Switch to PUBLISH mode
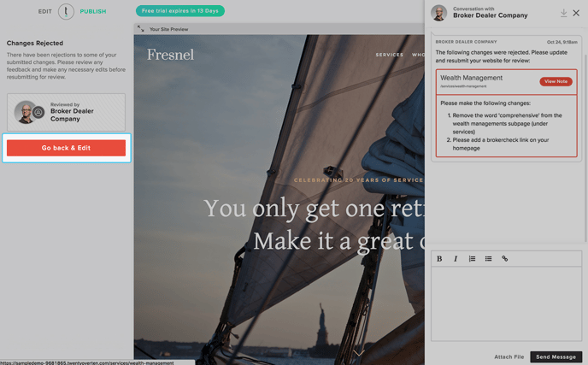 click(93, 12)
